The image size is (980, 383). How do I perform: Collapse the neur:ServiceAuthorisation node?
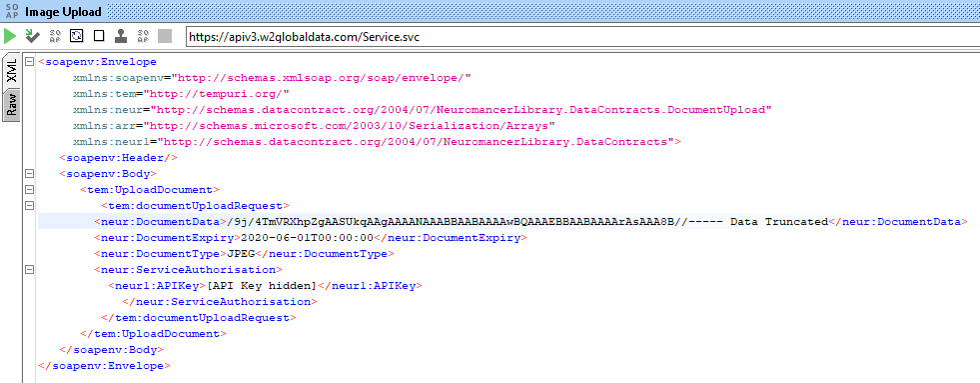pos(29,269)
